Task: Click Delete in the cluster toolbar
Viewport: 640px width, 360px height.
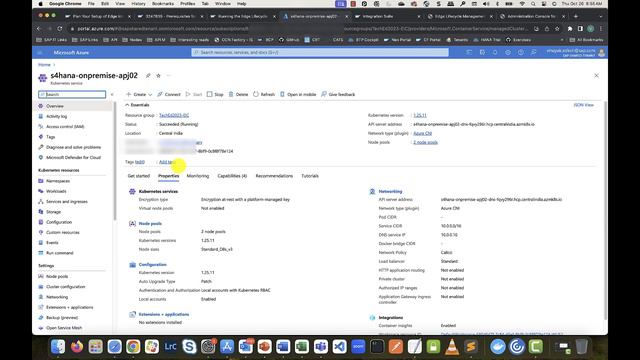Action: (x=238, y=94)
